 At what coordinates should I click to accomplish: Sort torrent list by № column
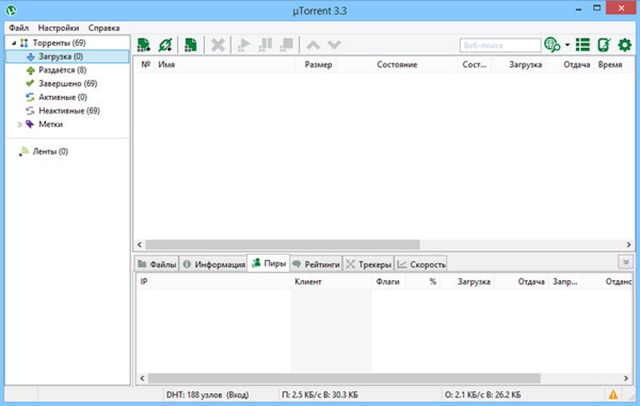[146, 64]
